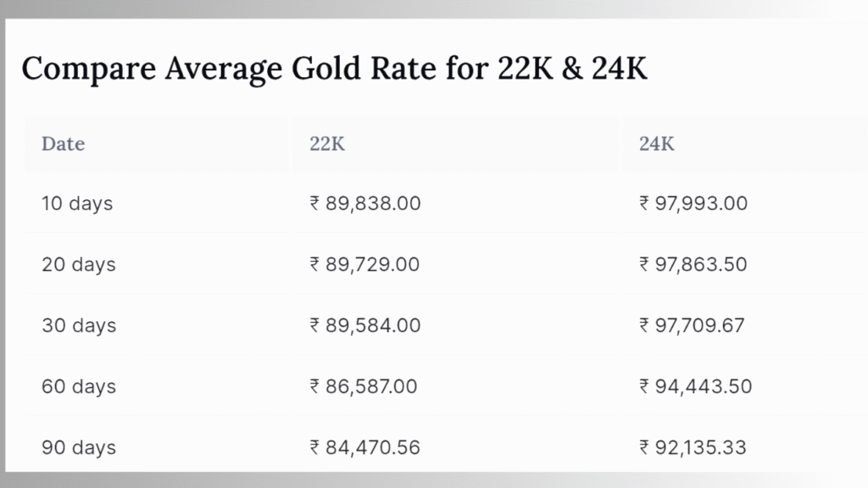
Task: Click the 10 days row label
Action: (77, 203)
